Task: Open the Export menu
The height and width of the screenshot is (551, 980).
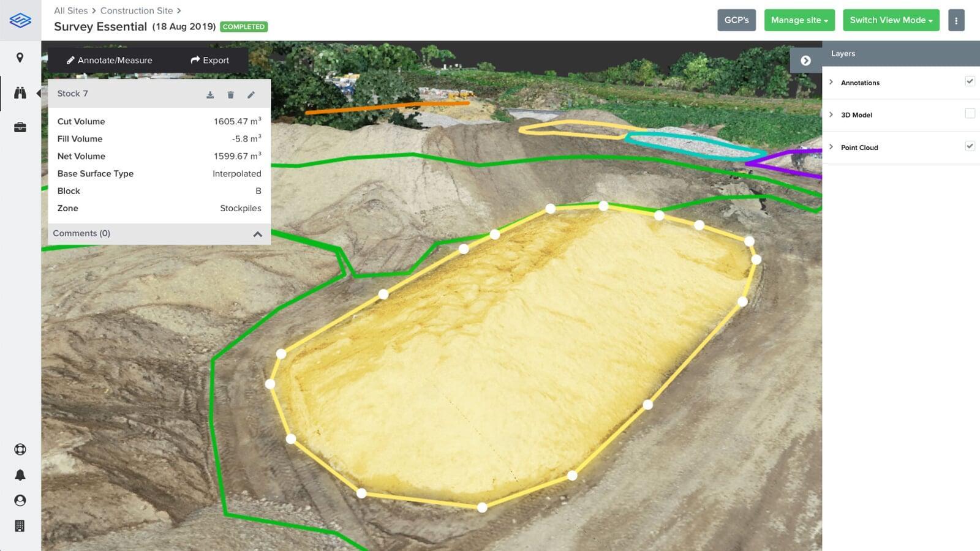Action: (x=209, y=60)
